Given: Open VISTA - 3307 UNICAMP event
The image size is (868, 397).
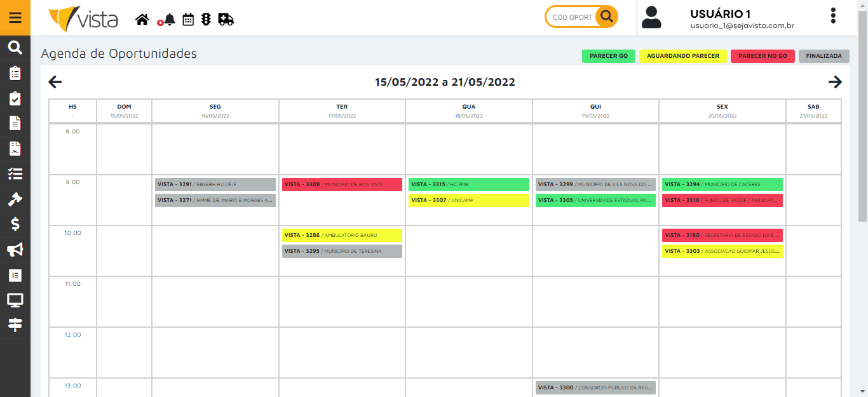Looking at the screenshot, I should (469, 200).
